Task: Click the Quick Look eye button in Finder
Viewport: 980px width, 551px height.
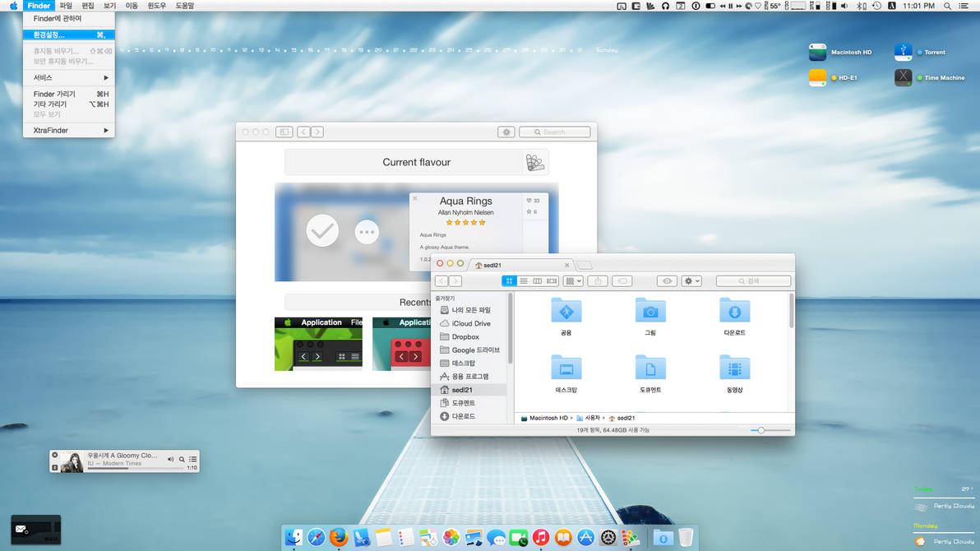Action: pyautogui.click(x=667, y=281)
